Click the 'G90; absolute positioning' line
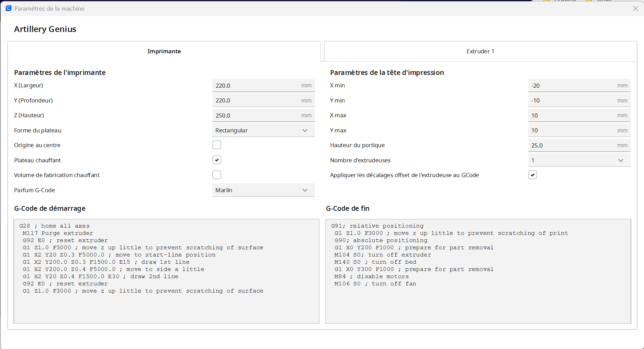This screenshot has height=349, width=644. (381, 240)
